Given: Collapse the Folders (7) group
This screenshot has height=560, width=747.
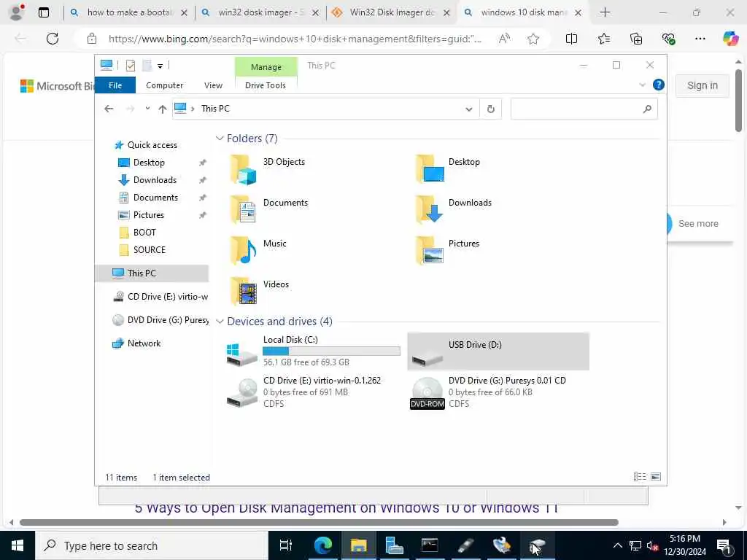Looking at the screenshot, I should 220,139.
